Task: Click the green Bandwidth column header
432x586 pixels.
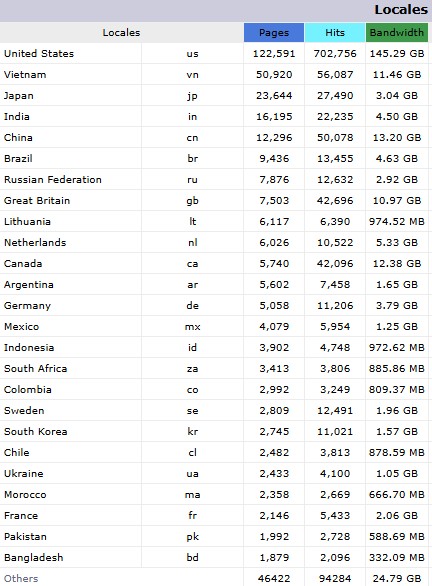Action: pos(397,33)
